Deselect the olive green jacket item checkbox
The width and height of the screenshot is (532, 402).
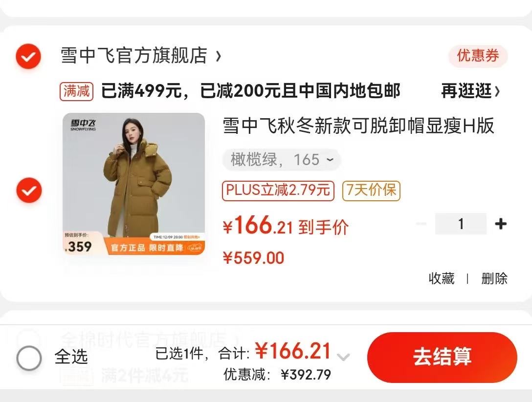pos(29,190)
